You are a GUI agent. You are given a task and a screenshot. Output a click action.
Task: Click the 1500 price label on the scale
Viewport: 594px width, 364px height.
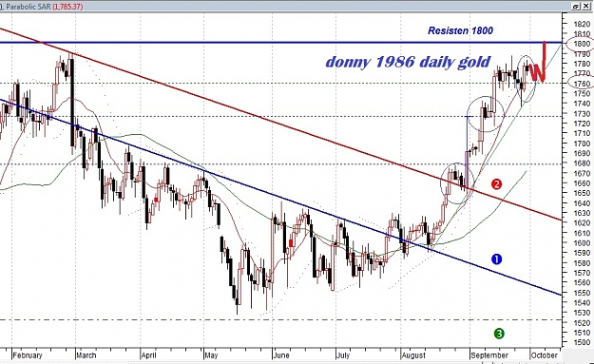tap(582, 342)
